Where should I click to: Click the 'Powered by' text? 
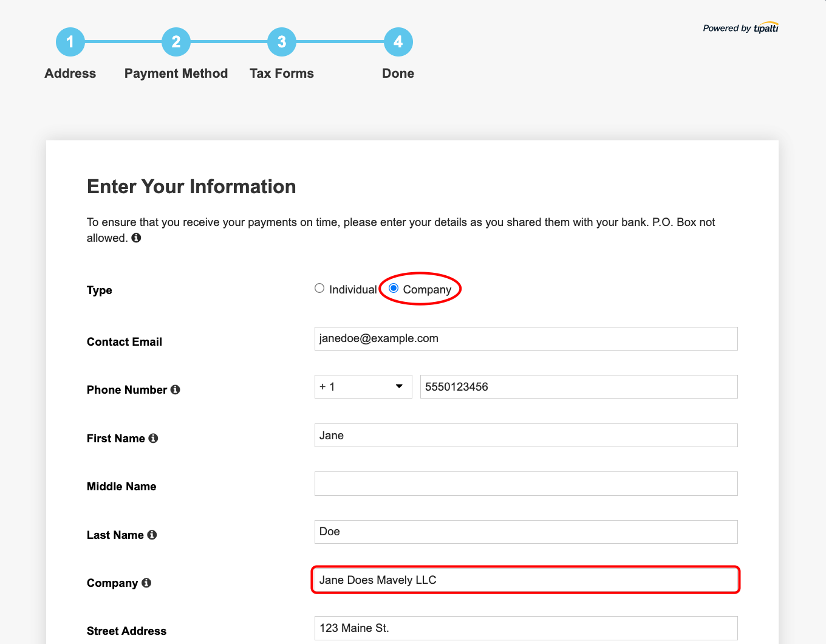point(727,29)
